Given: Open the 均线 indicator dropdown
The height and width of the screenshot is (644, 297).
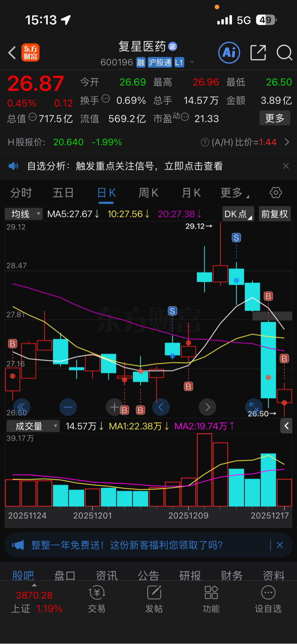Looking at the screenshot, I should point(23,214).
